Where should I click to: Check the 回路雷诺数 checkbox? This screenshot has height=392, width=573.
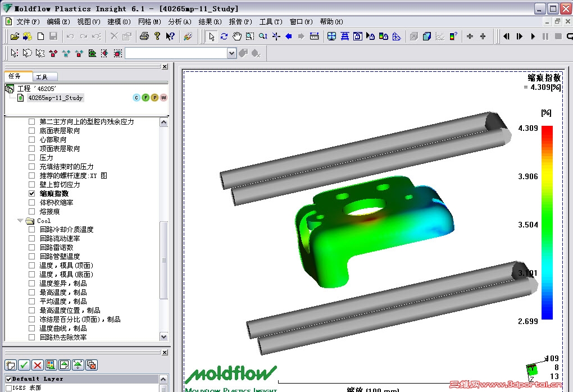(32, 247)
